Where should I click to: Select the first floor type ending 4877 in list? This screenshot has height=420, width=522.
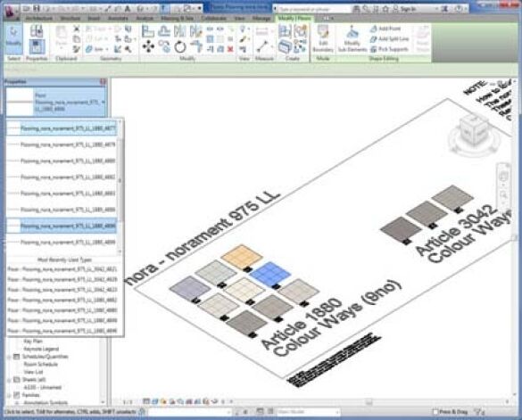pyautogui.click(x=62, y=128)
